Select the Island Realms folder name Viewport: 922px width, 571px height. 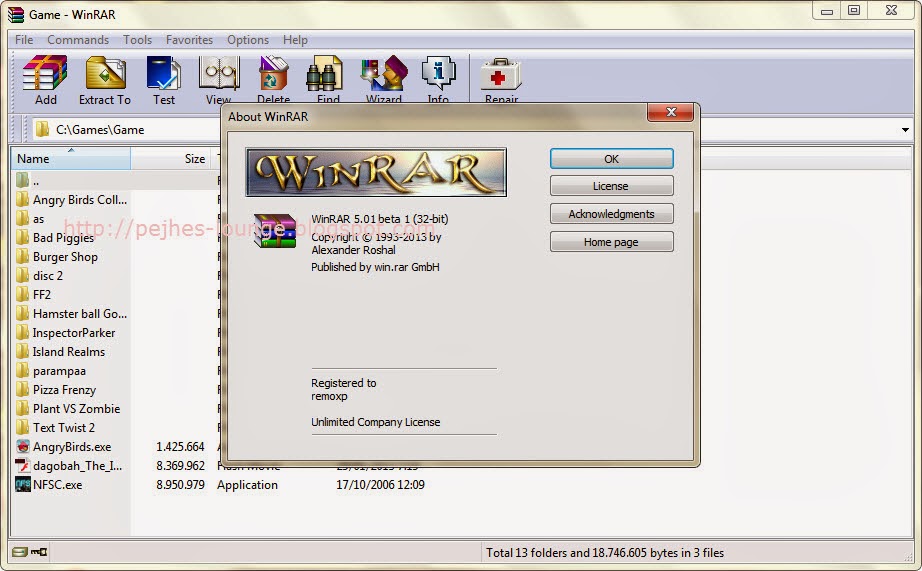(69, 352)
